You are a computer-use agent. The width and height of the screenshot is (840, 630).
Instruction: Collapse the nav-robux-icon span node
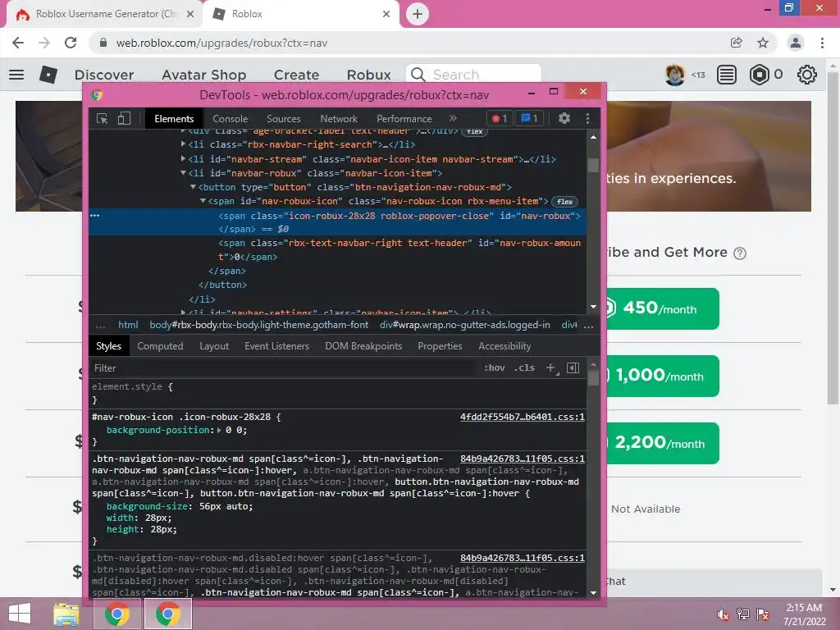[203, 201]
